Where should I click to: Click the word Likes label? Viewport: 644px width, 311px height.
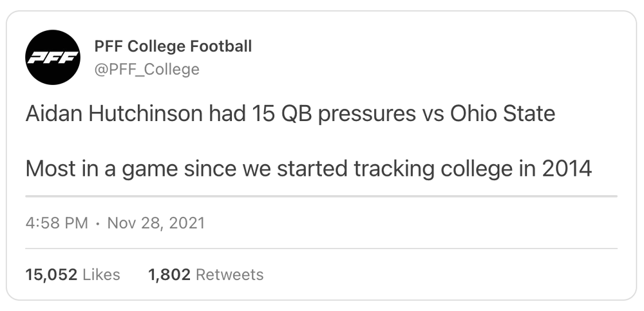coord(102,275)
